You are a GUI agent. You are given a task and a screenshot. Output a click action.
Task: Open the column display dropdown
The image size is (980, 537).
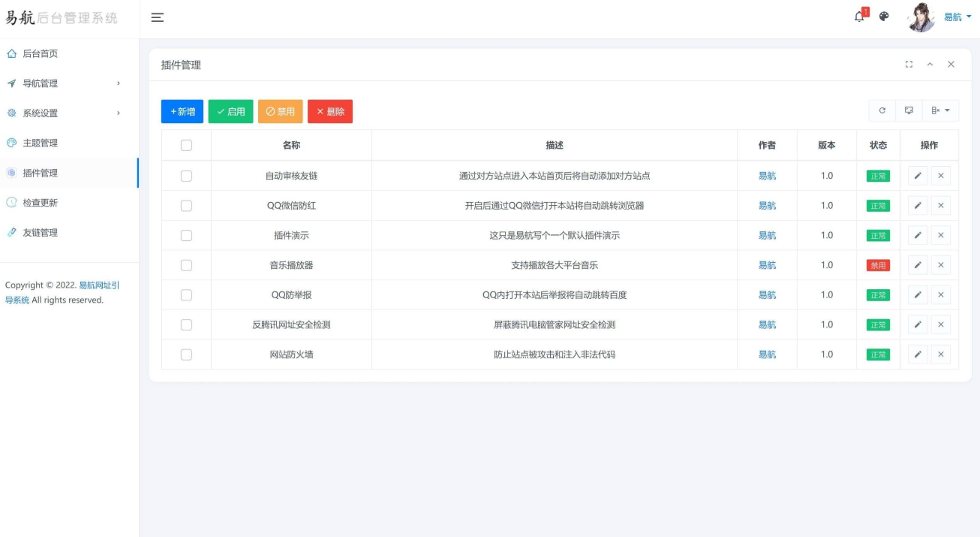(940, 110)
